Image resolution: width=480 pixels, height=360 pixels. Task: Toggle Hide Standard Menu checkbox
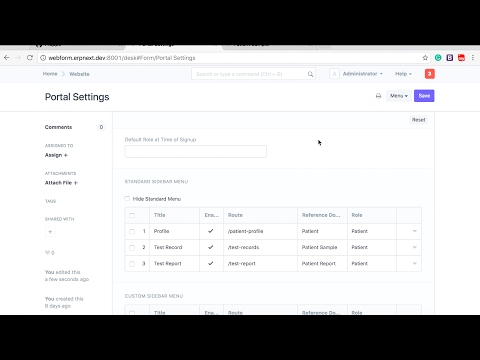tap(127, 199)
